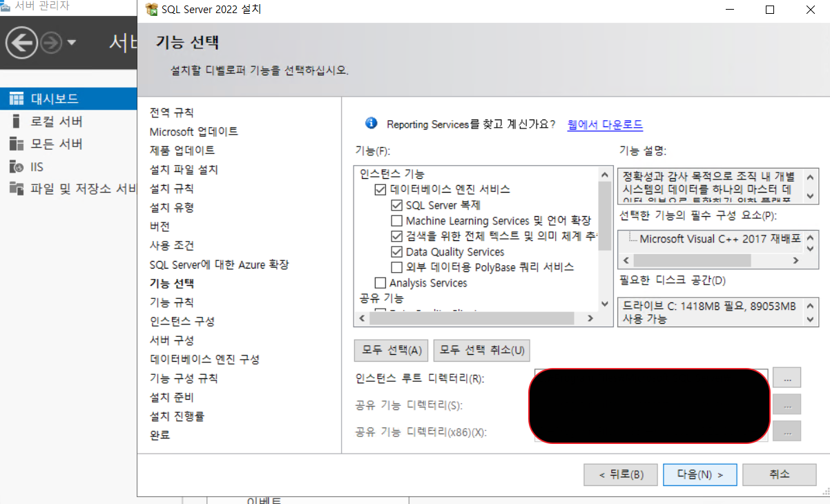The height and width of the screenshot is (504, 830).
Task: Toggle 검색을 위한 전체 텍스트 checkbox
Action: tap(396, 236)
